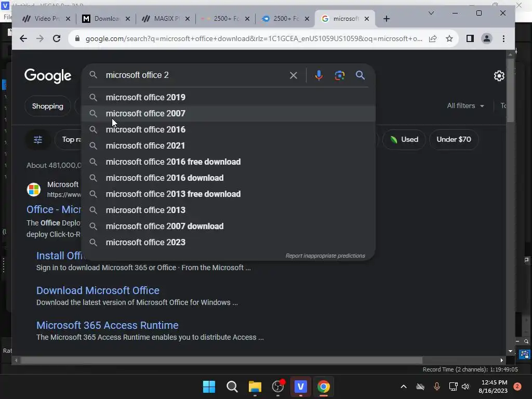The image size is (532, 399).
Task: Open Chrome tab search chevron
Action: tap(431, 13)
